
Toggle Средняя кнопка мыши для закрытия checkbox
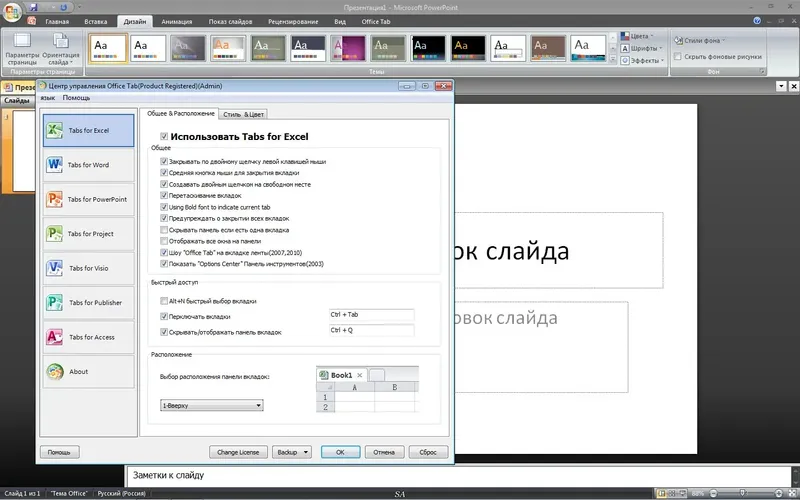164,172
